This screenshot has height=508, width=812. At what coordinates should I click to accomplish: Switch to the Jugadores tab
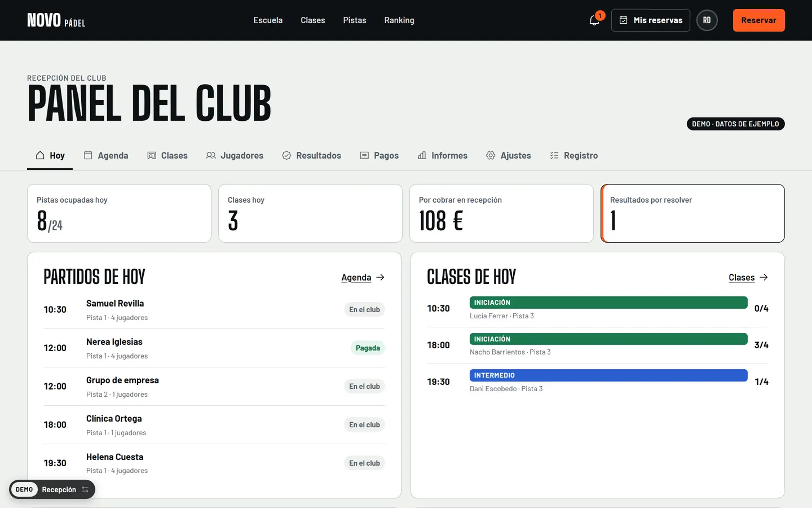pos(235,155)
